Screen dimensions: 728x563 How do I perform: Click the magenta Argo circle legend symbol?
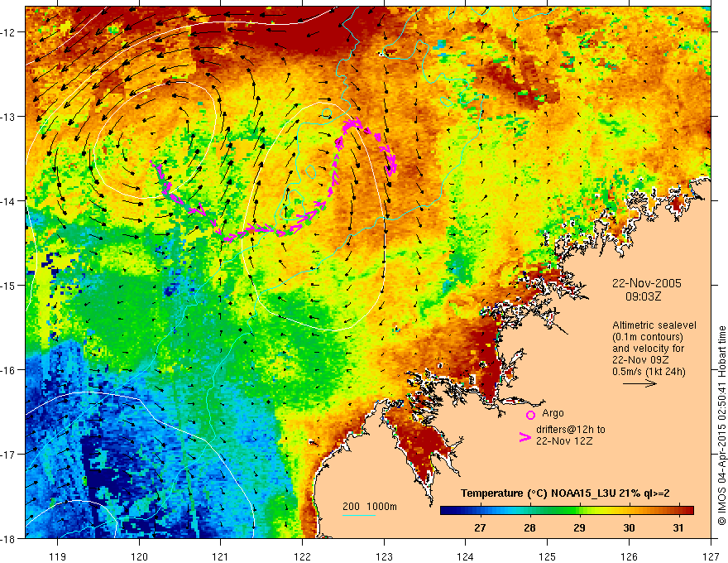coord(530,415)
